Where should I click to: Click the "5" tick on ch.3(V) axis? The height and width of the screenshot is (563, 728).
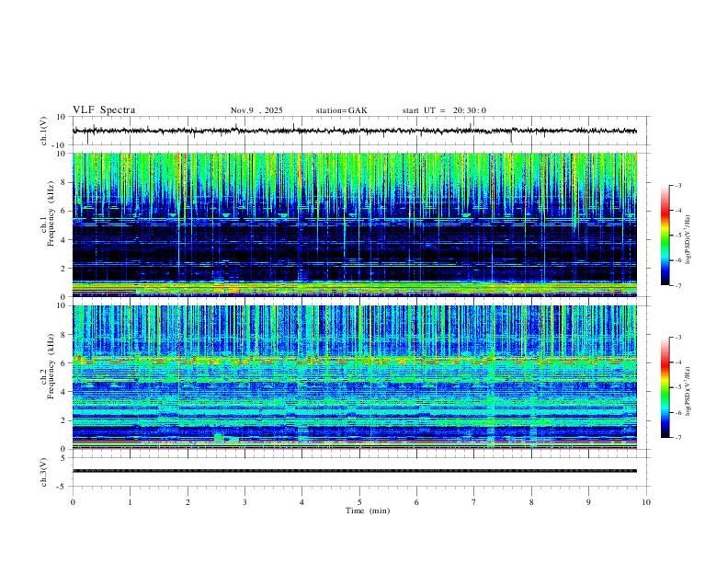coord(63,458)
